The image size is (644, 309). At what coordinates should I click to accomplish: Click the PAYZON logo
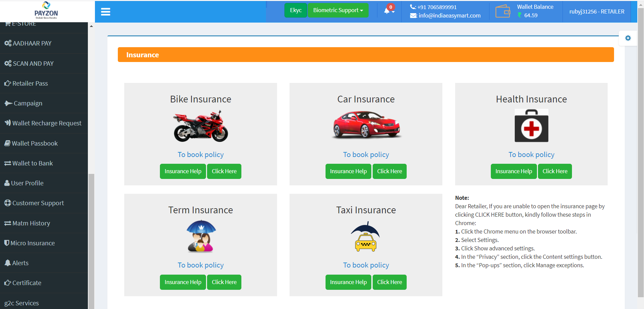tap(46, 10)
